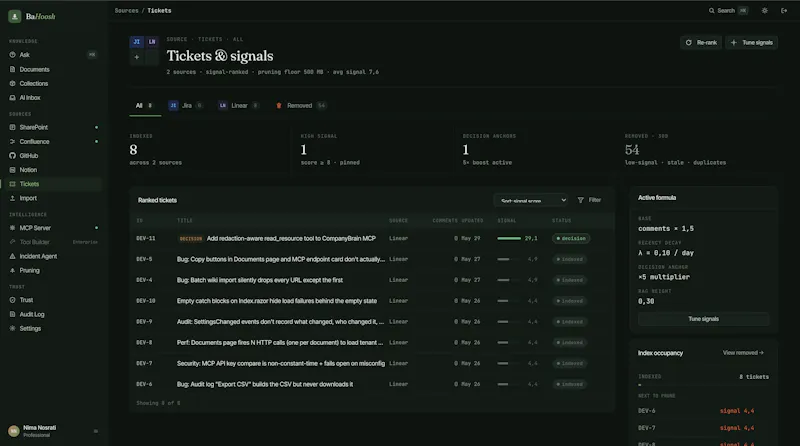Click the LN Linear source badge in header
This screenshot has width=800, height=446.
(152, 42)
